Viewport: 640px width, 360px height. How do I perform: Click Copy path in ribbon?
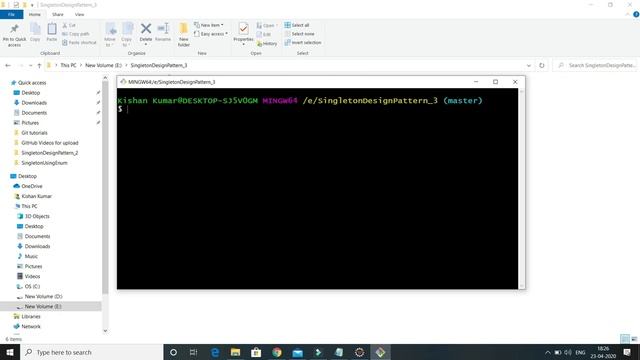pos(76,34)
